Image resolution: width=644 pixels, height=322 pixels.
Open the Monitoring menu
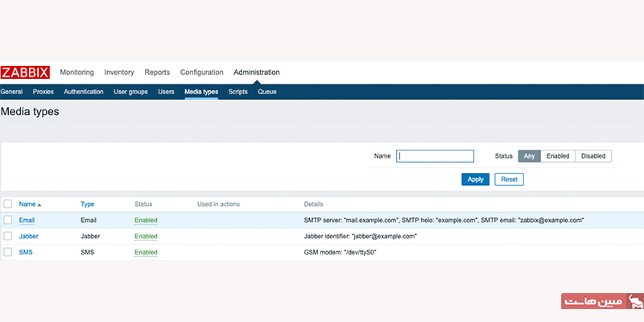pos(76,72)
